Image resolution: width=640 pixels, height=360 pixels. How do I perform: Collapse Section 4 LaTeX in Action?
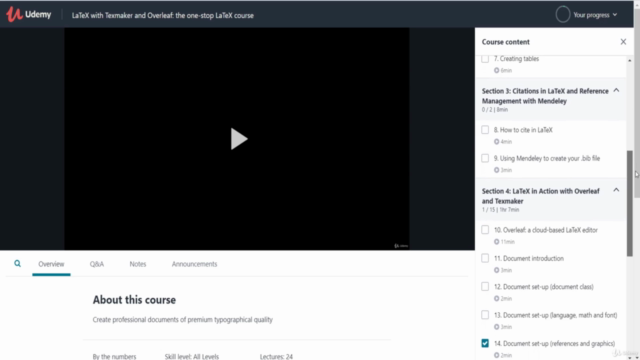click(x=616, y=190)
